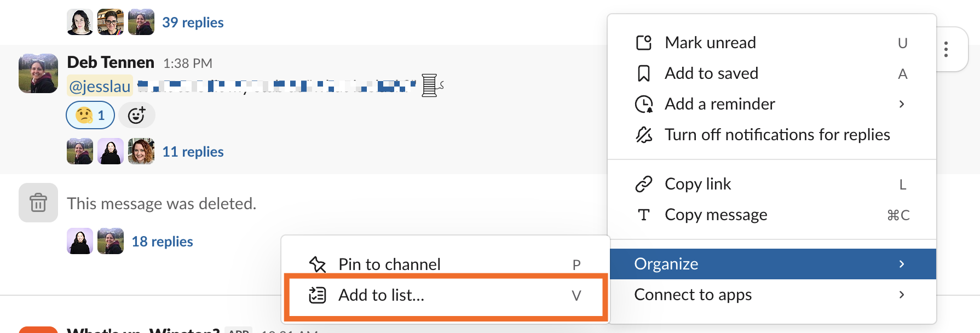Click the Add to list icon
The image size is (980, 333).
pyautogui.click(x=318, y=295)
